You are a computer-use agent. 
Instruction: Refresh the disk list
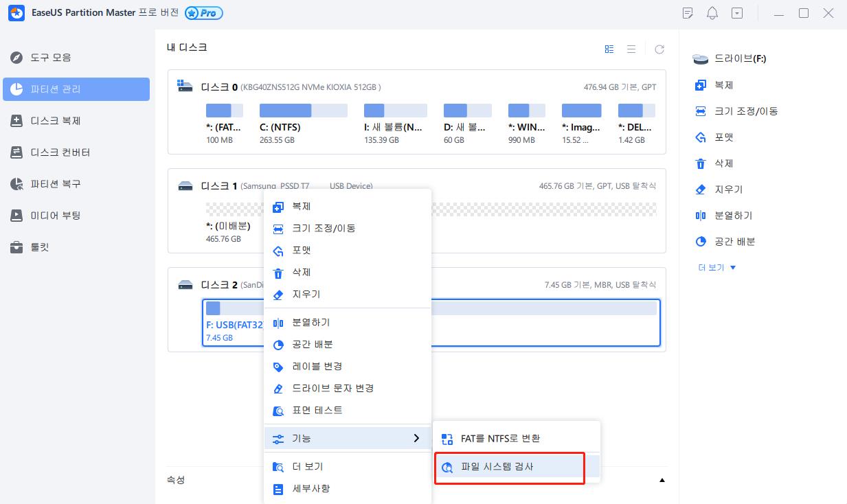[x=659, y=49]
